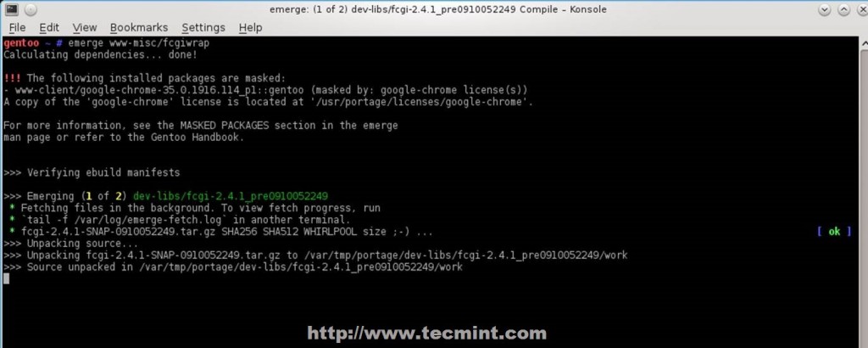Open the Settings menu

[203, 27]
